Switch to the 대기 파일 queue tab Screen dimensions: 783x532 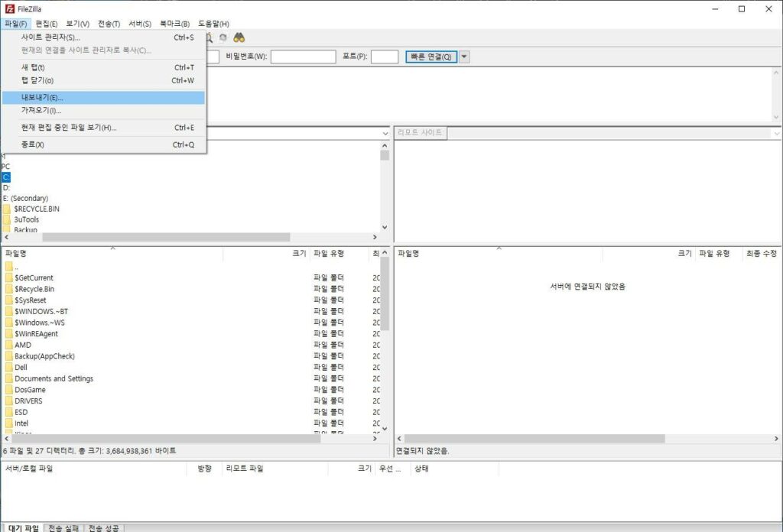(24, 527)
